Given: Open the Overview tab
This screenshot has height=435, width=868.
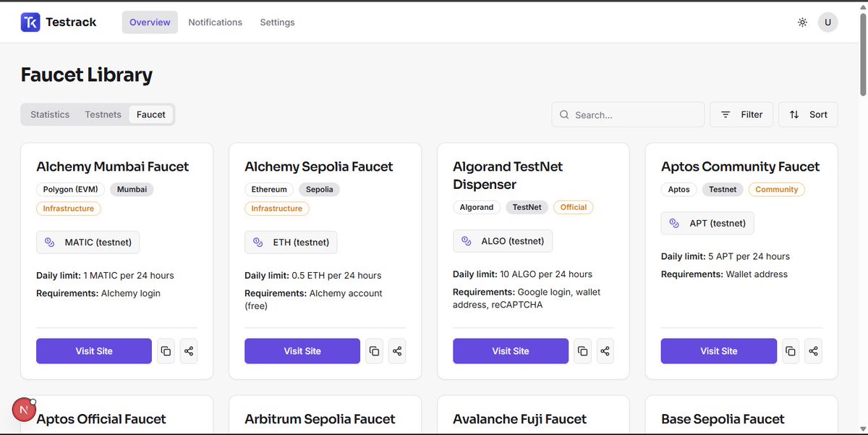Looking at the screenshot, I should (x=150, y=22).
